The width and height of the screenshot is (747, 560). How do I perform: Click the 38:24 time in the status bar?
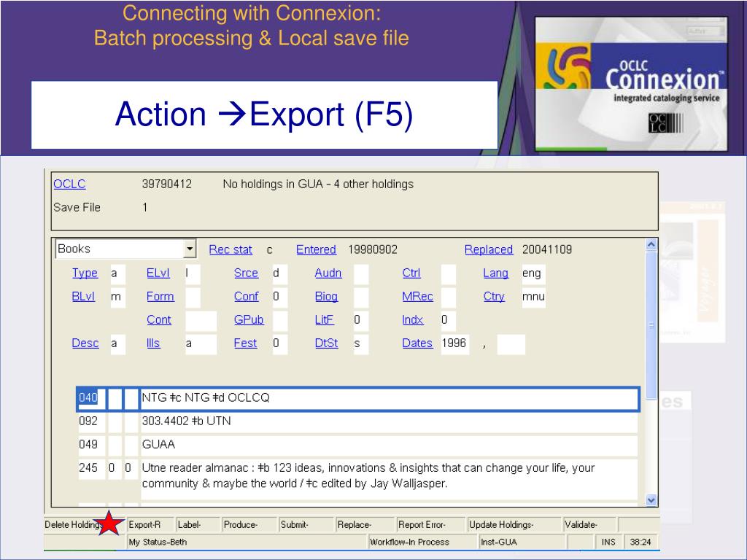click(640, 542)
